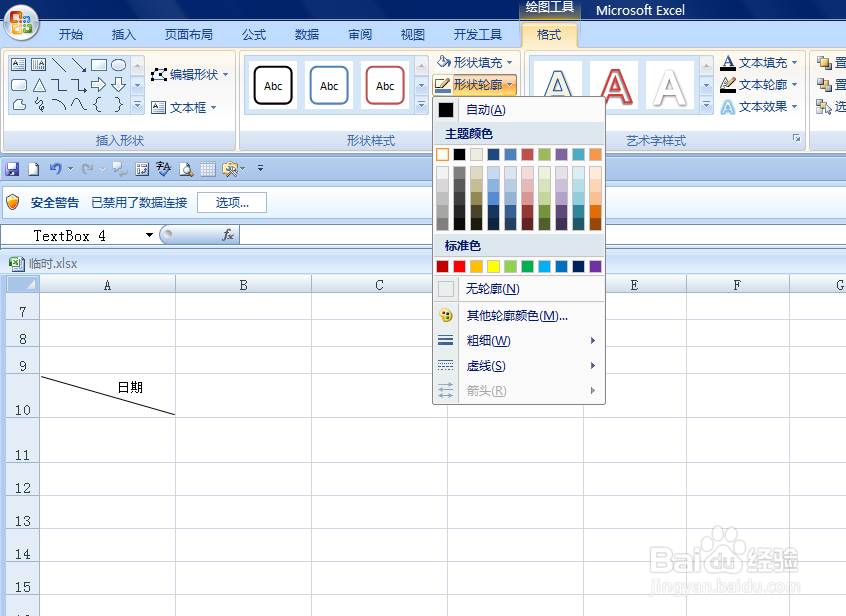Pick the standard yellow color swatch
Image resolution: width=846 pixels, height=616 pixels.
493,266
